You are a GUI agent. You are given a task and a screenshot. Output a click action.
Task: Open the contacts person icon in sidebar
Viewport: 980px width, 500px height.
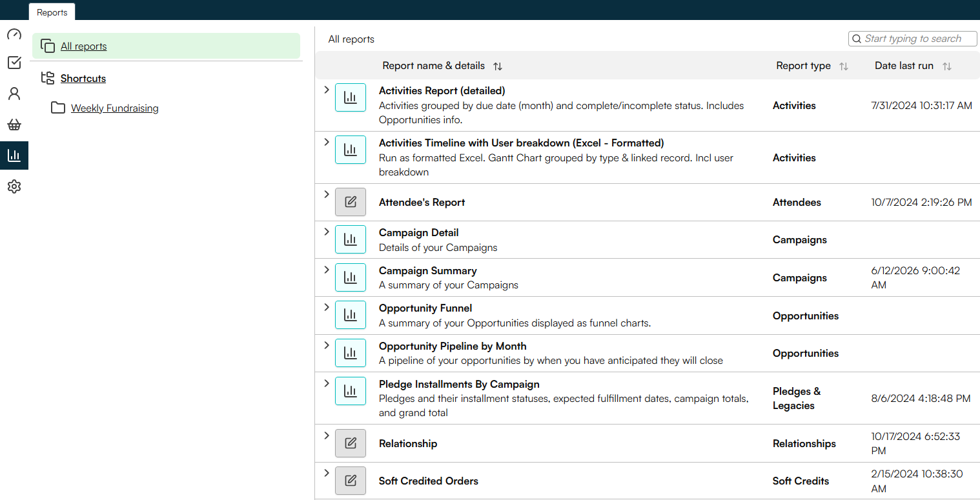(14, 94)
